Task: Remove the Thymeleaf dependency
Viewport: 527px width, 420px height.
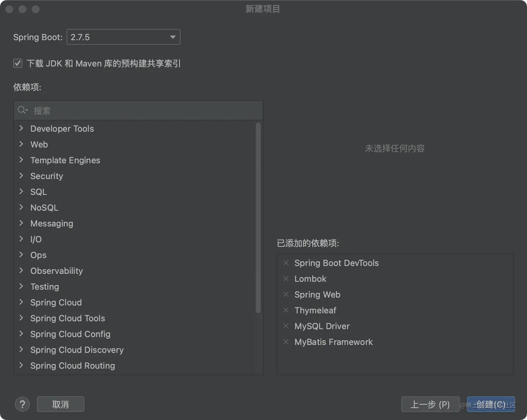Action: coord(286,310)
